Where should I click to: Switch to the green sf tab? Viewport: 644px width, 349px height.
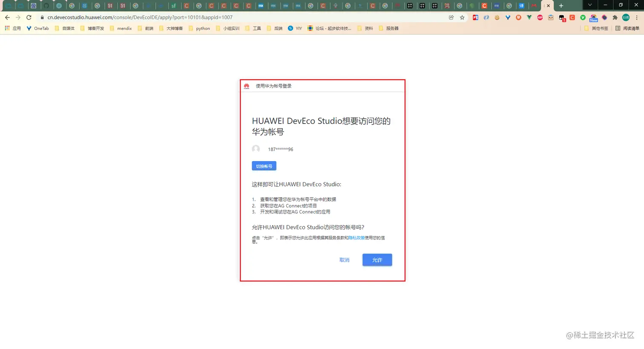(173, 6)
